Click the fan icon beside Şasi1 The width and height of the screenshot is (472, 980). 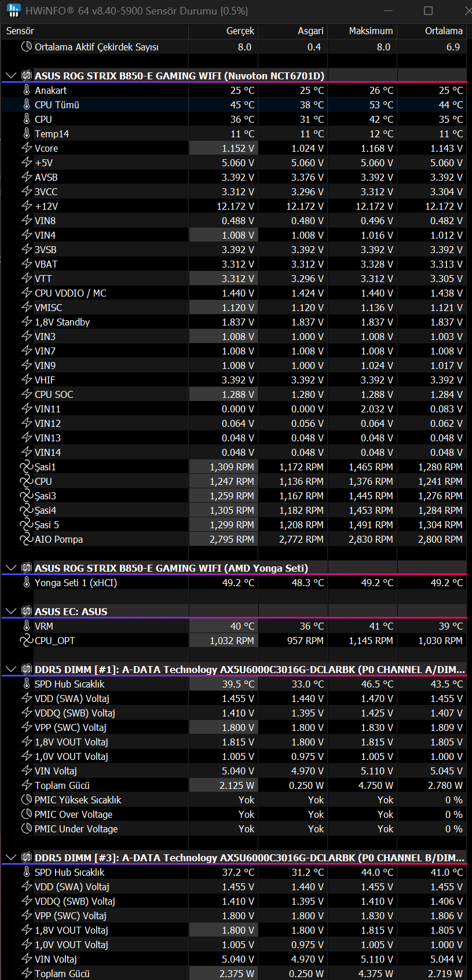pyautogui.click(x=27, y=466)
